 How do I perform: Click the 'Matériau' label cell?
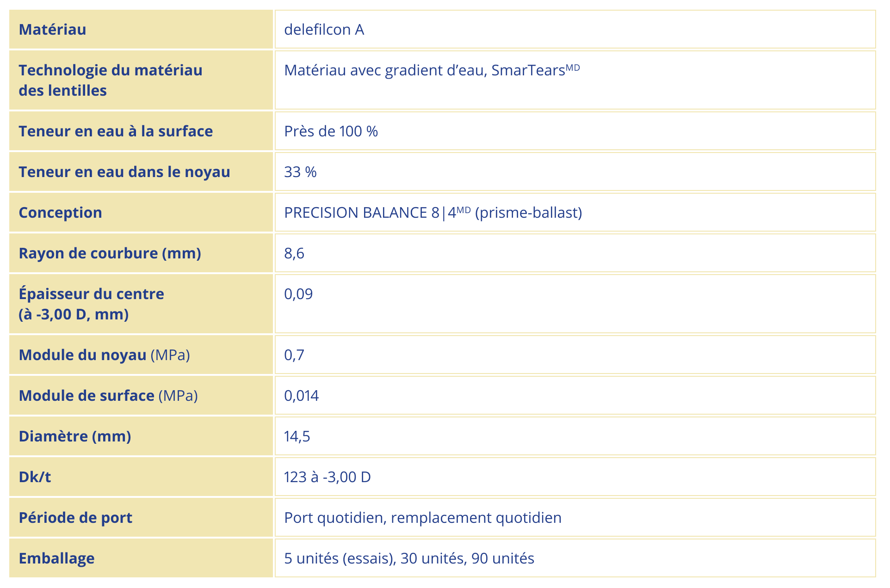[x=141, y=29]
